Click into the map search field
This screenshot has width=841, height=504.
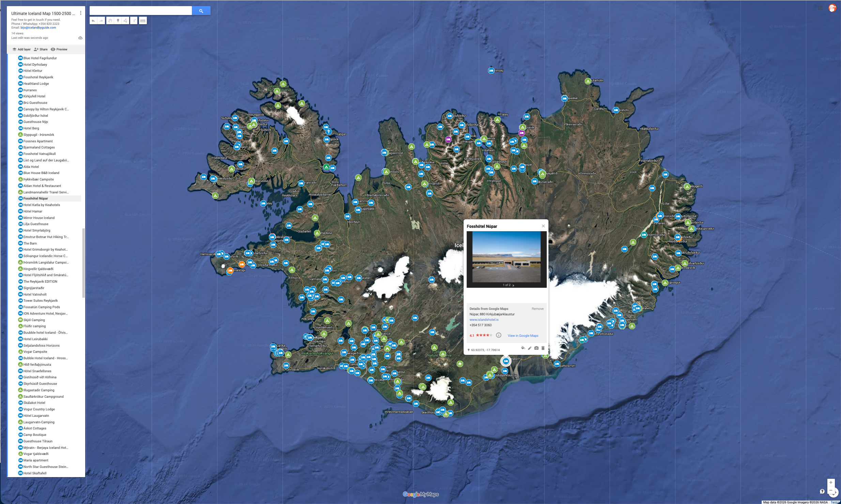(x=140, y=11)
